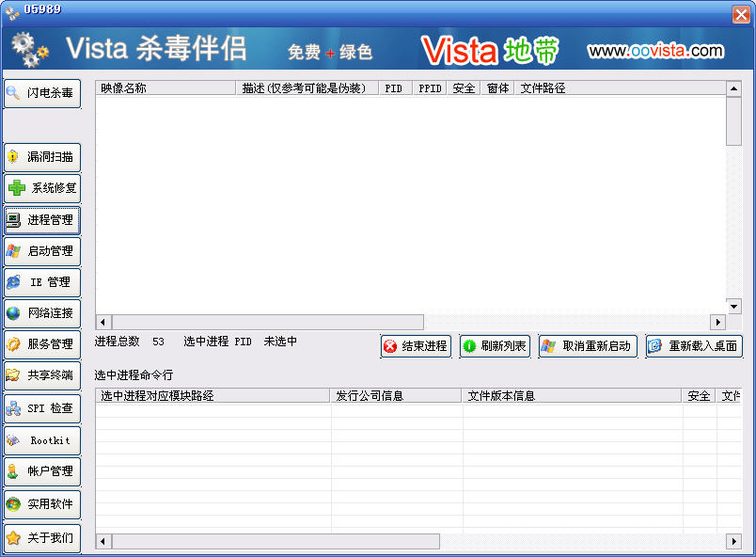Image resolution: width=756 pixels, height=557 pixels.
Task: Click the colorful icon on 实用软件
Action: coord(13,504)
